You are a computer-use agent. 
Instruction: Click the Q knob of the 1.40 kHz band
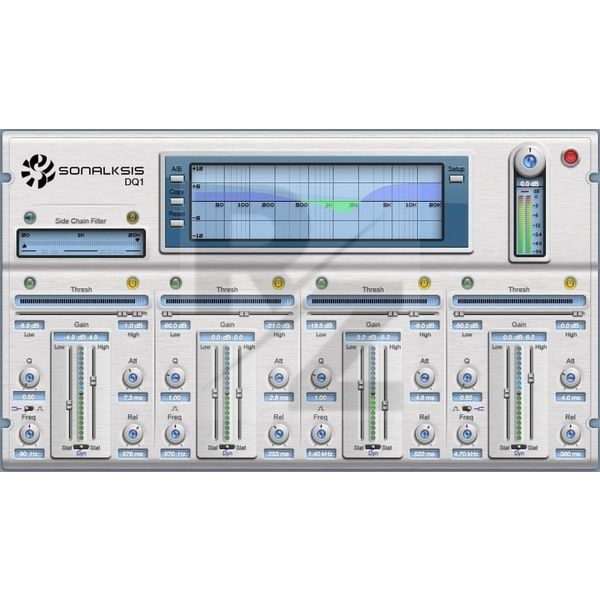(x=321, y=378)
